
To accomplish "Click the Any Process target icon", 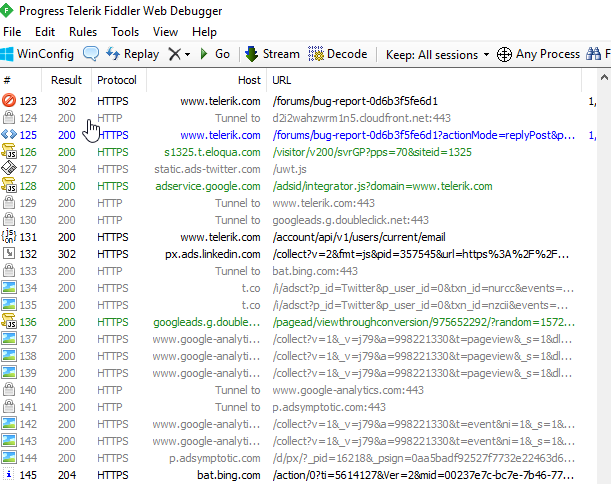I will [538, 54].
